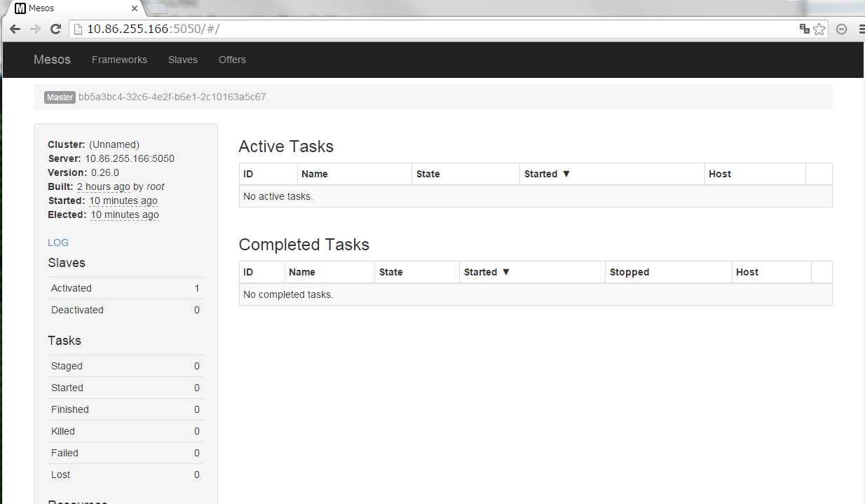Viewport: 865px width, 504px height.
Task: Go back using the browser back arrow
Action: (15, 29)
